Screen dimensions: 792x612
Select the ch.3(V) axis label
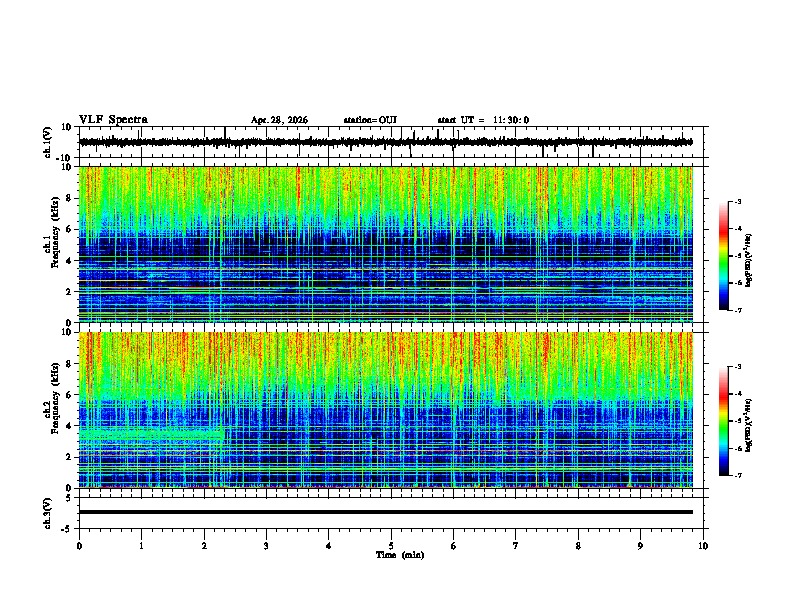tap(48, 513)
